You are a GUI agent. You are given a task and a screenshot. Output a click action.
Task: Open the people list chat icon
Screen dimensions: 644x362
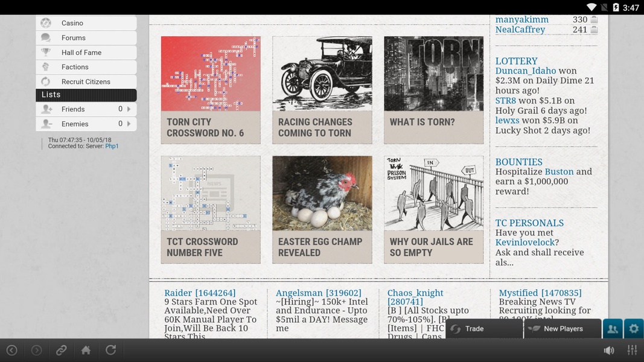613,329
